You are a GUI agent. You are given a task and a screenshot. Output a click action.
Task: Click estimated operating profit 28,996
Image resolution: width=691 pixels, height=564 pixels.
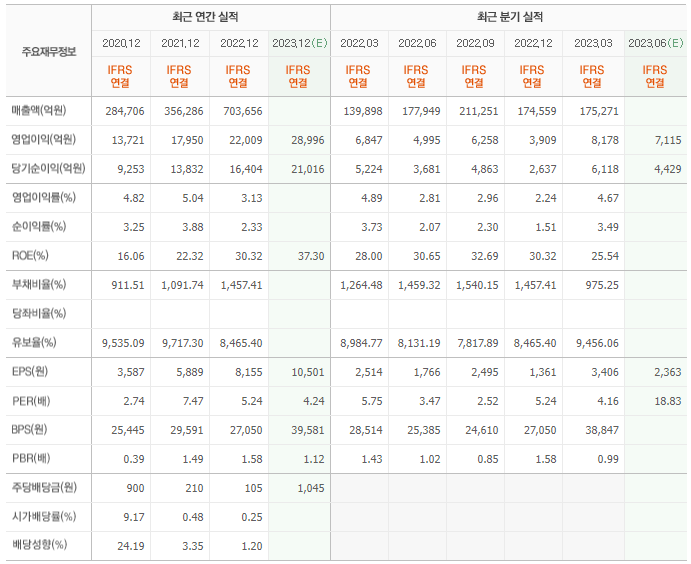[x=308, y=141]
